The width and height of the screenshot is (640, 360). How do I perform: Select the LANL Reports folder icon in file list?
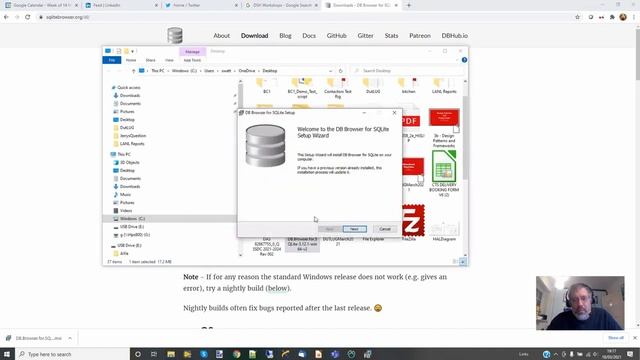pos(444,86)
